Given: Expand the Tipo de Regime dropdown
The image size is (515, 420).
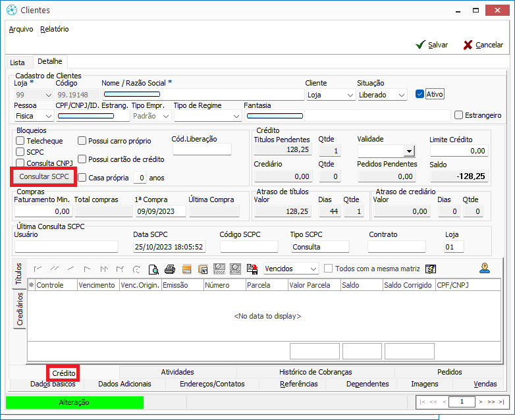Looking at the screenshot, I should pyautogui.click(x=236, y=116).
